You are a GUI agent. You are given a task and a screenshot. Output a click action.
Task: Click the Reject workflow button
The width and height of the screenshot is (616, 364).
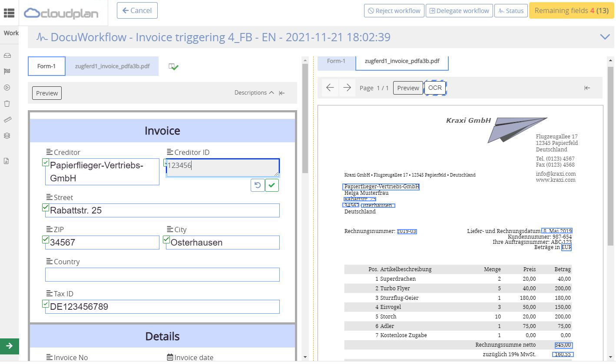click(x=394, y=10)
